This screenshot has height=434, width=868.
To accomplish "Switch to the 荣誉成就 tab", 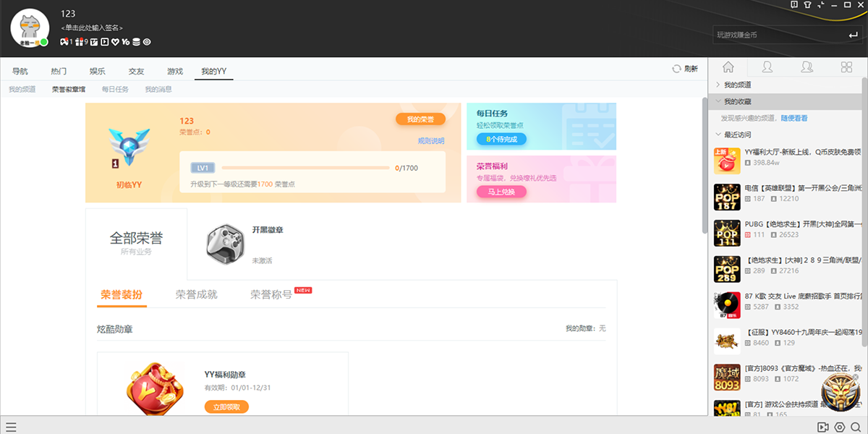I will coord(196,295).
